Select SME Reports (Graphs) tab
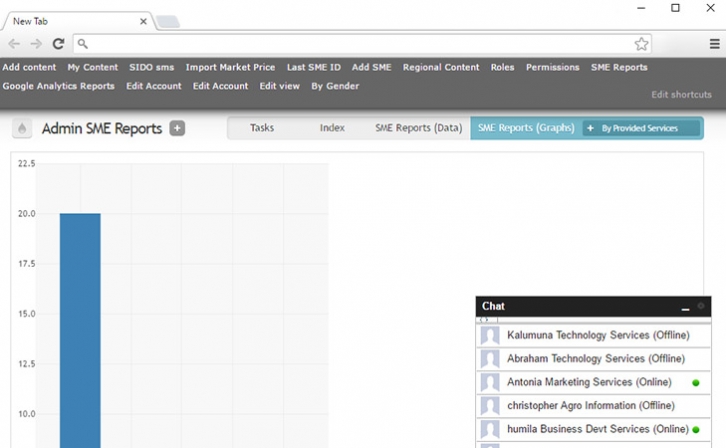The image size is (726, 448). point(526,128)
